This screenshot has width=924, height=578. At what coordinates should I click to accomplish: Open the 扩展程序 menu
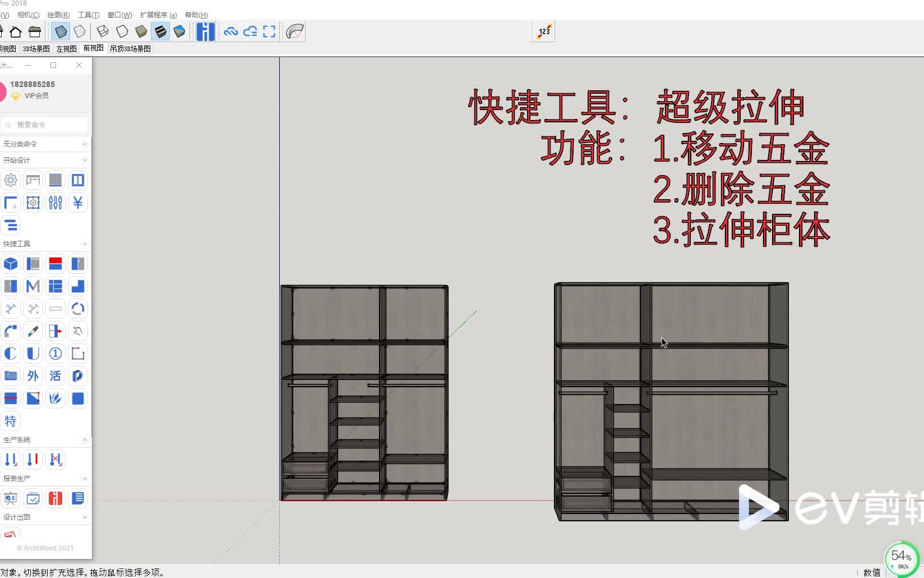coord(159,15)
